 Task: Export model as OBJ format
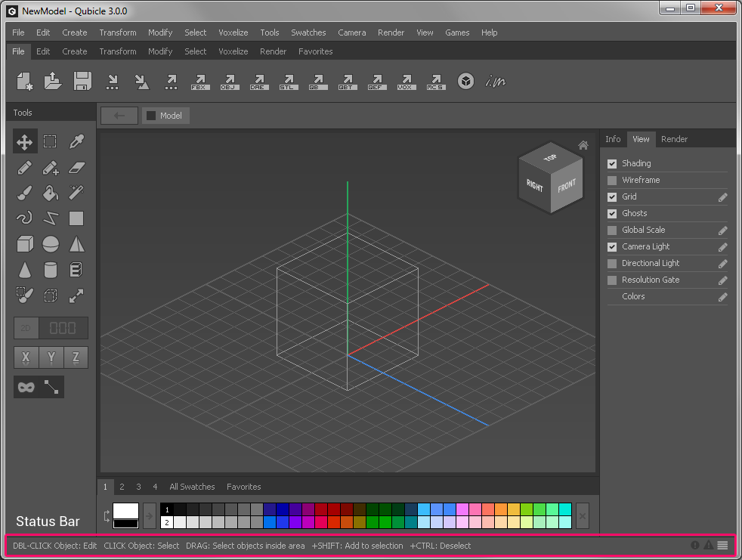click(x=229, y=82)
